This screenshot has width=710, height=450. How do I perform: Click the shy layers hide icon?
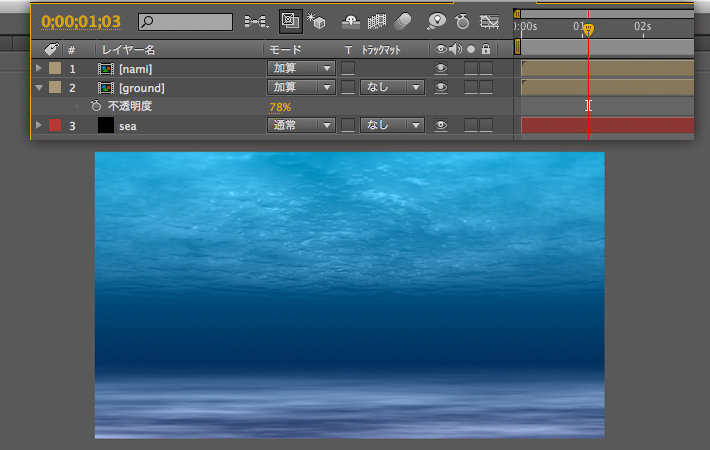pos(351,21)
